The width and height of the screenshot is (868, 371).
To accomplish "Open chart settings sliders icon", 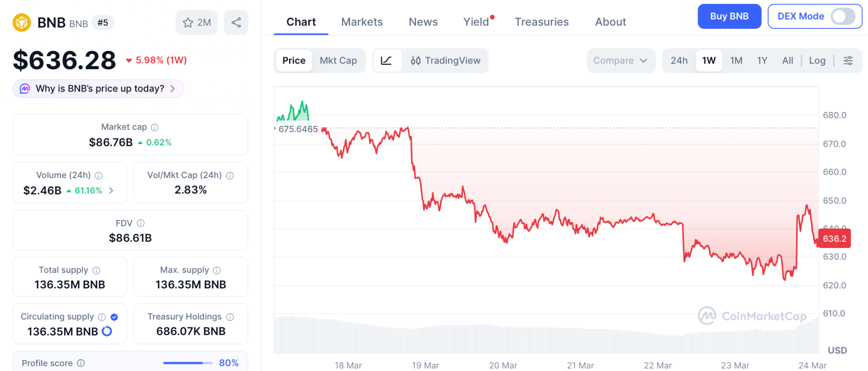I will (848, 61).
